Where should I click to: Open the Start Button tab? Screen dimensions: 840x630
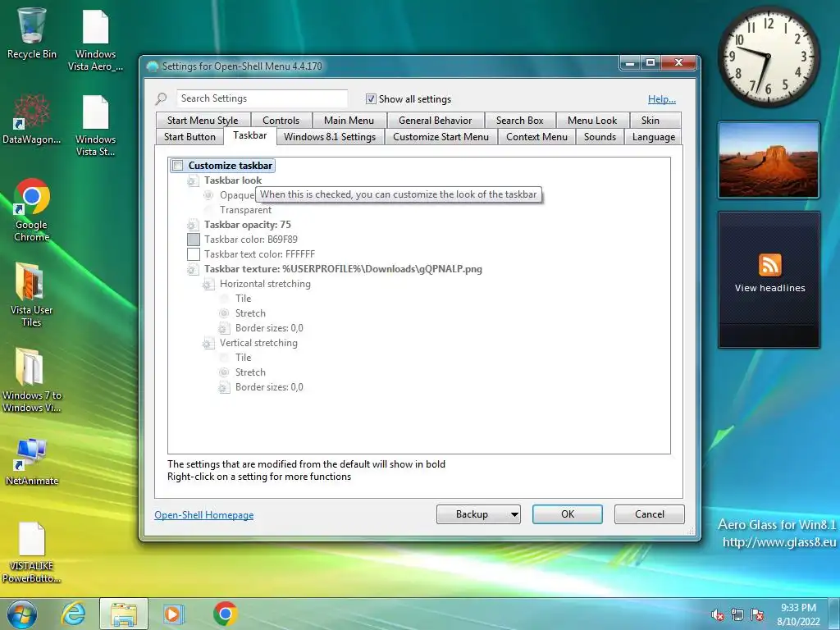[x=189, y=137]
